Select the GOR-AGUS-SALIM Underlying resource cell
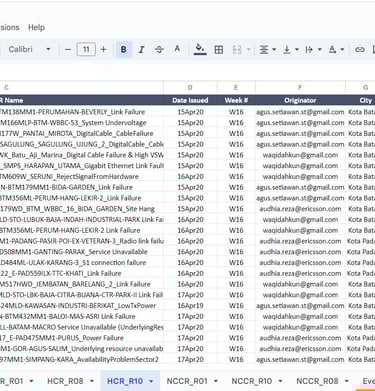The height and width of the screenshot is (391, 375). click(x=82, y=349)
